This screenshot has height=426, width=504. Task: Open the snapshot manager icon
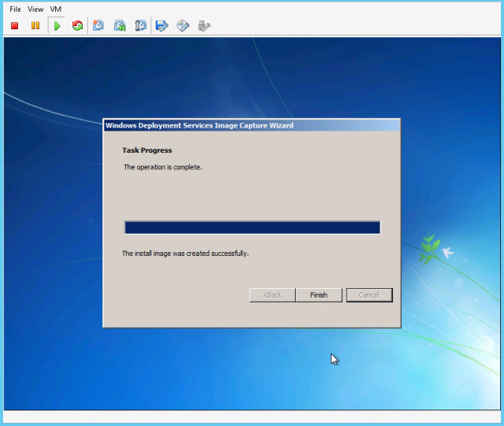click(x=140, y=26)
